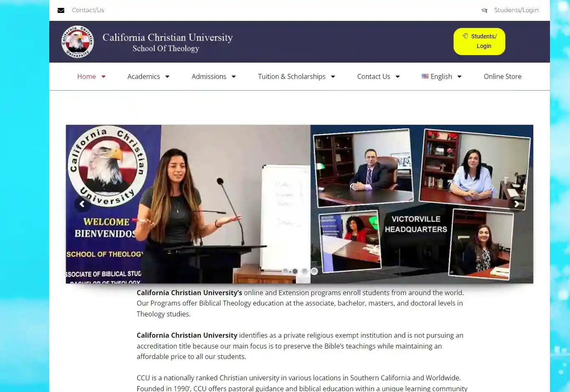Open the Contact Us menu item
The width and height of the screenshot is (570, 392).
tap(373, 76)
